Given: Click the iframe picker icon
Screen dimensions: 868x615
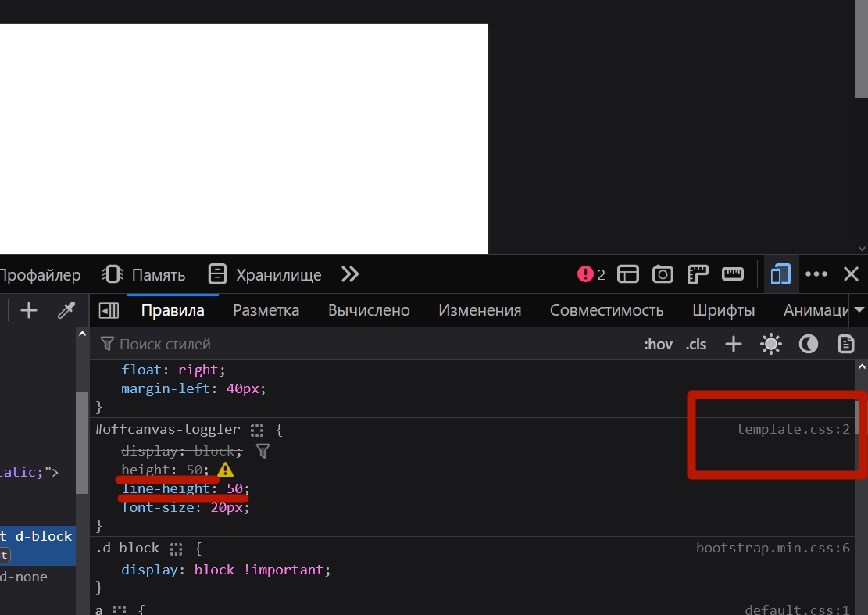Looking at the screenshot, I should tap(628, 274).
